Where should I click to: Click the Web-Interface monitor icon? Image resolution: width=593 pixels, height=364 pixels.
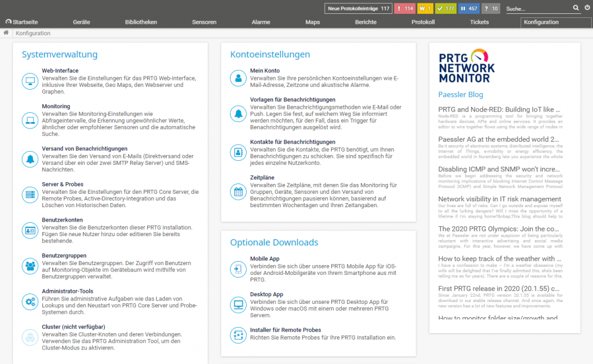[x=30, y=81]
